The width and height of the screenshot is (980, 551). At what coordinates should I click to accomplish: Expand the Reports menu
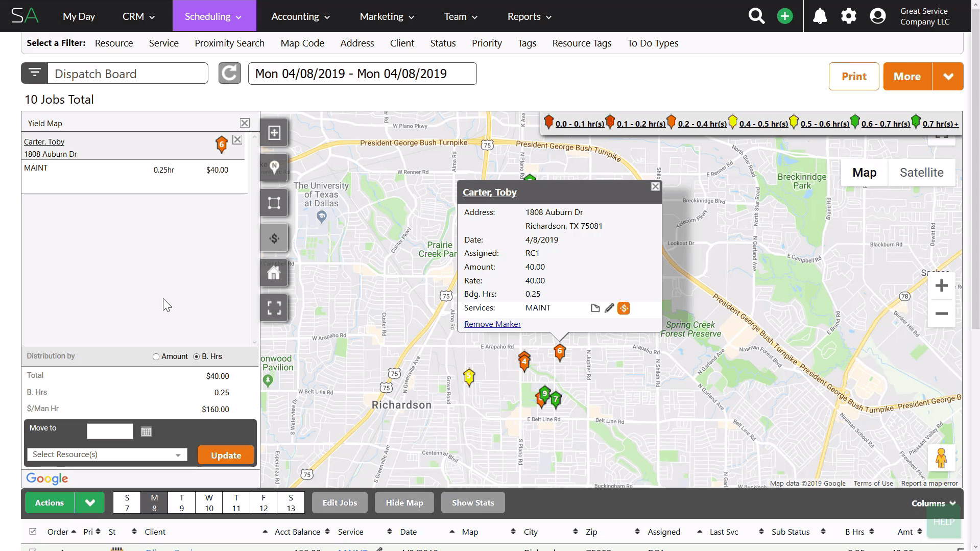[x=529, y=16]
